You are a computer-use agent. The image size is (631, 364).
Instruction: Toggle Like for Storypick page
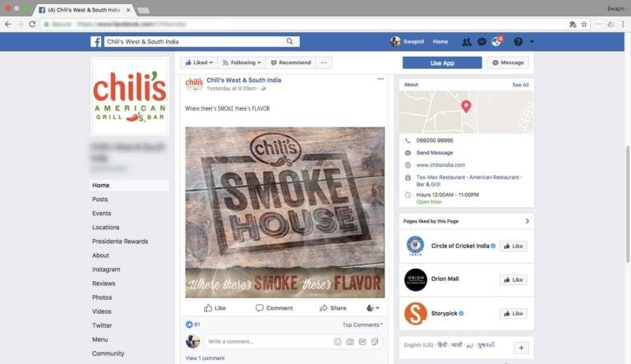point(513,313)
